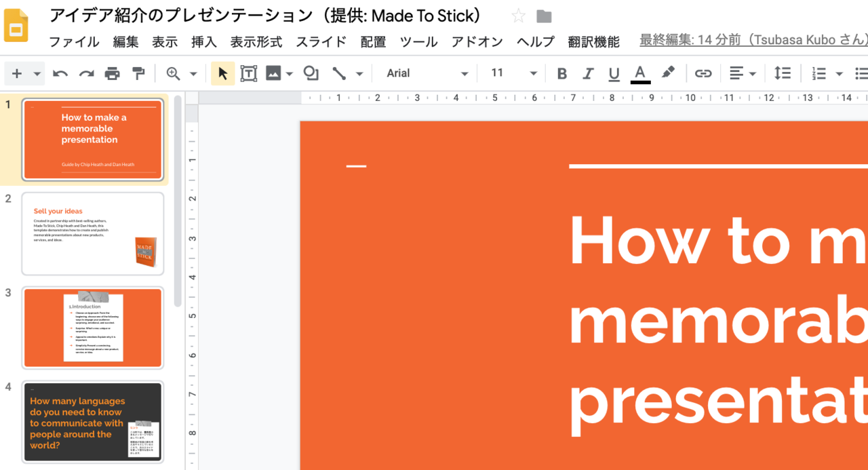Click the 最終編集 edit history link
The image size is (868, 470).
(x=753, y=41)
